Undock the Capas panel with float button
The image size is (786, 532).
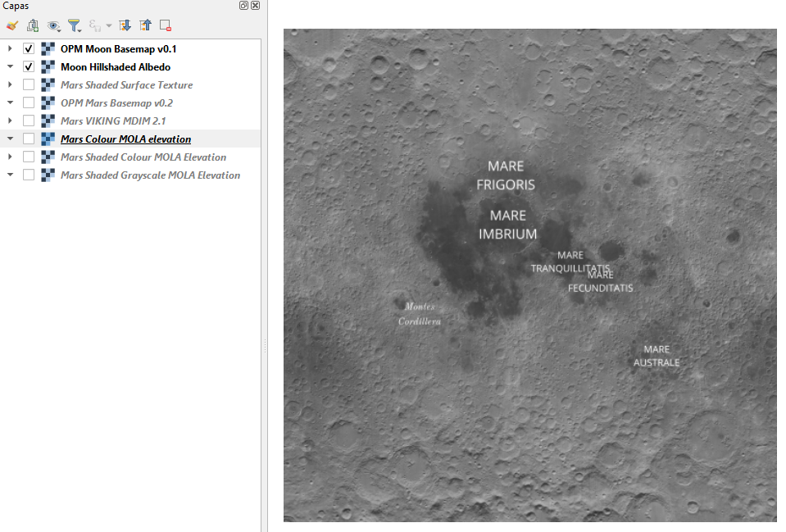(x=244, y=6)
